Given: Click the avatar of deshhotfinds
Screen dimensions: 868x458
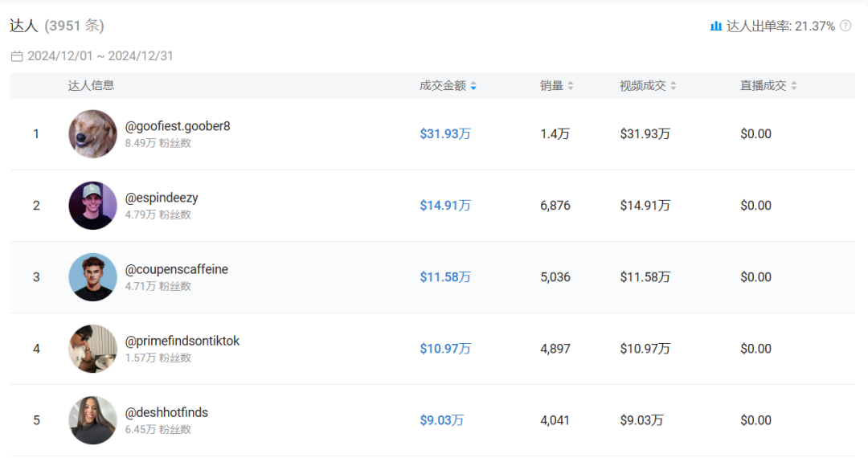Looking at the screenshot, I should pos(92,420).
